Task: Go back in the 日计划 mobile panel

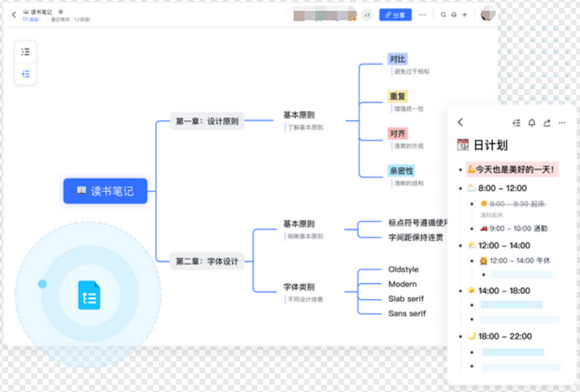Action: coord(460,122)
